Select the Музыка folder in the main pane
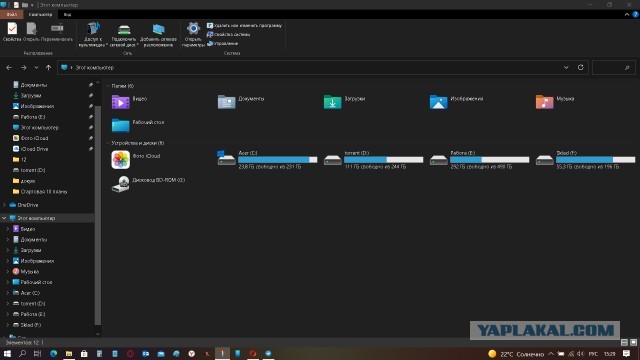This screenshot has height=360, width=640. 555,102
